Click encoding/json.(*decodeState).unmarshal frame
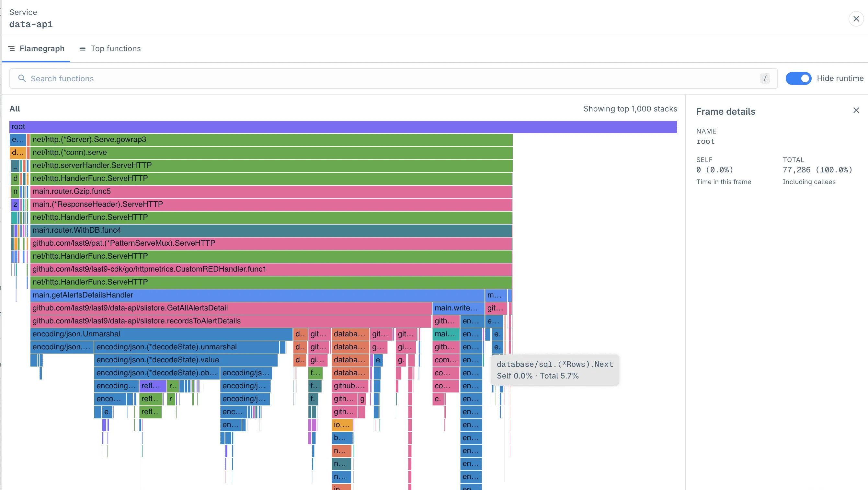This screenshot has width=868, height=490. pos(187,347)
